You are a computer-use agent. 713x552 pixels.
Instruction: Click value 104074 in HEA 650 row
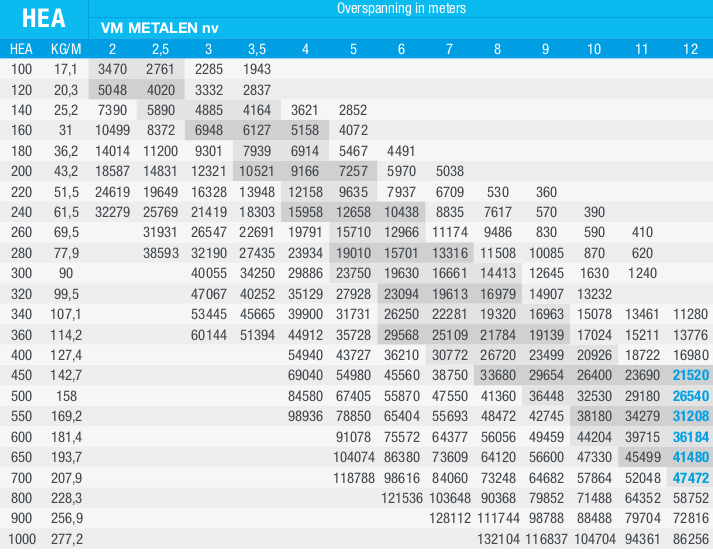tap(353, 457)
